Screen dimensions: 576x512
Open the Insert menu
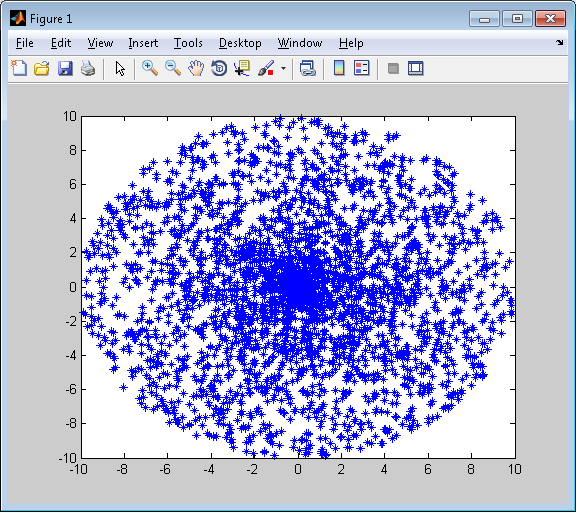pyautogui.click(x=143, y=43)
